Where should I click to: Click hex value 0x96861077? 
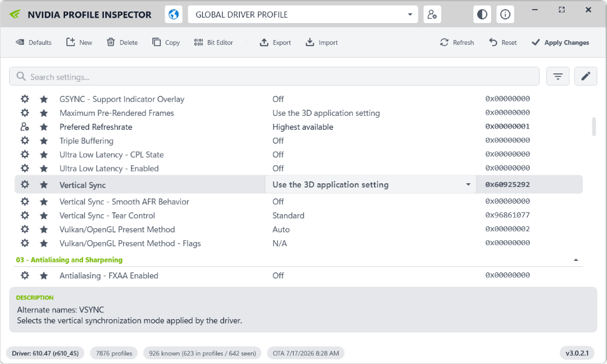pyautogui.click(x=507, y=215)
